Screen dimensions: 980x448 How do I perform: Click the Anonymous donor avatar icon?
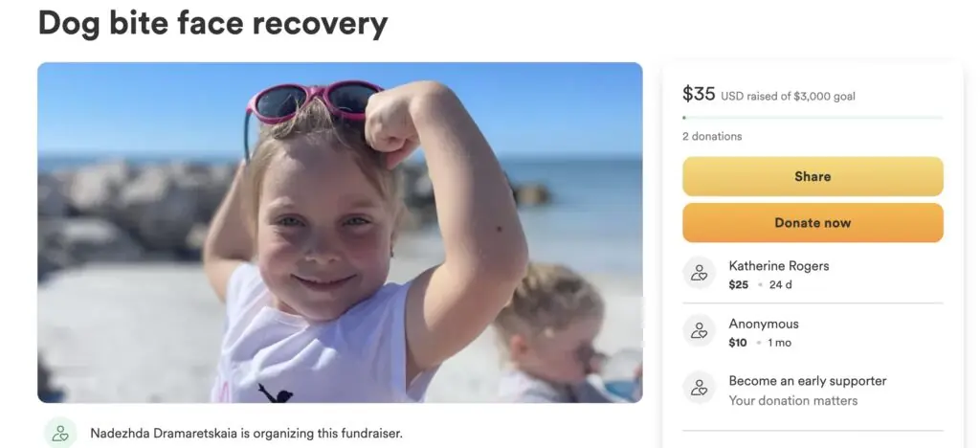coord(699,330)
